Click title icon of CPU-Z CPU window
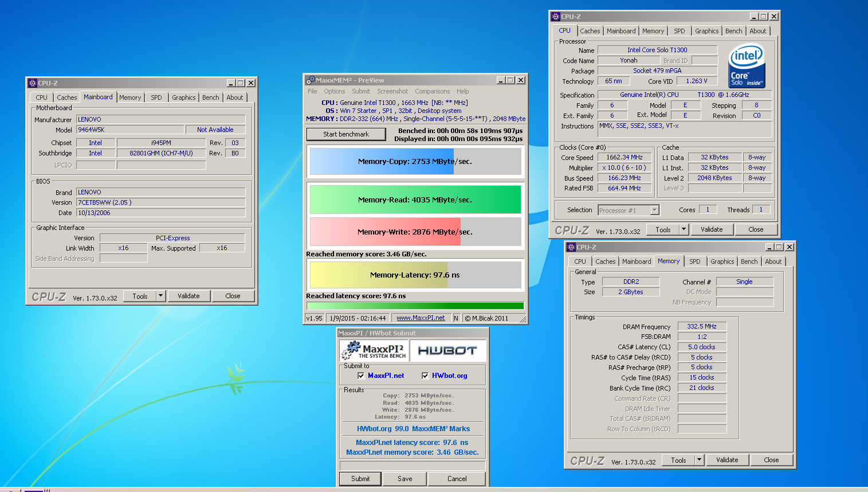The image size is (868, 492). [x=556, y=17]
